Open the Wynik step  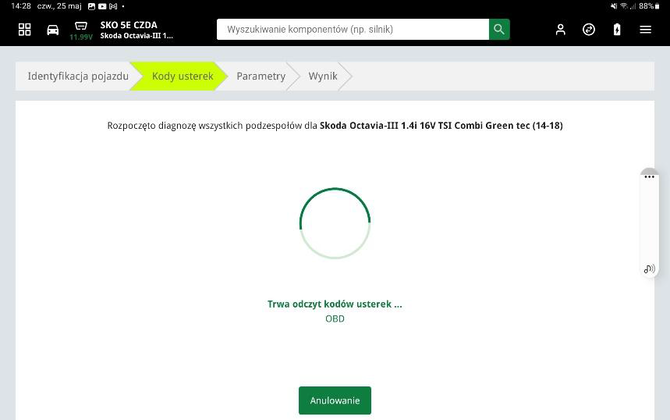(323, 76)
